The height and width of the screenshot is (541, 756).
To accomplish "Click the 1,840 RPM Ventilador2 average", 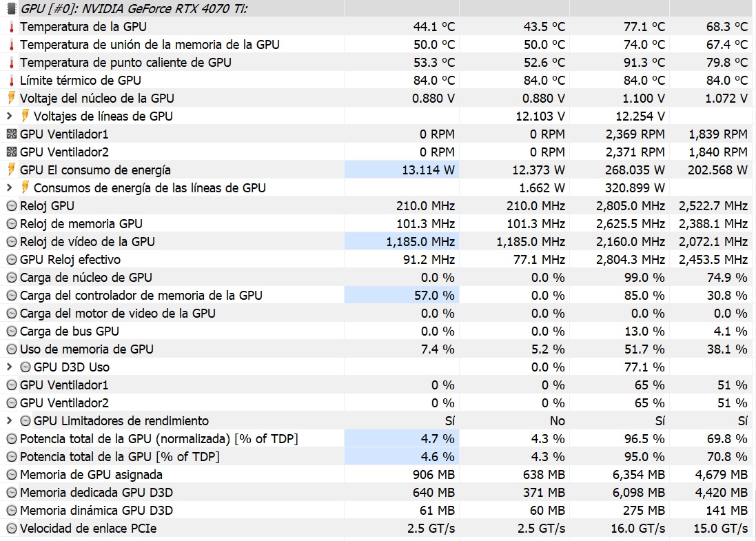I will (x=718, y=152).
